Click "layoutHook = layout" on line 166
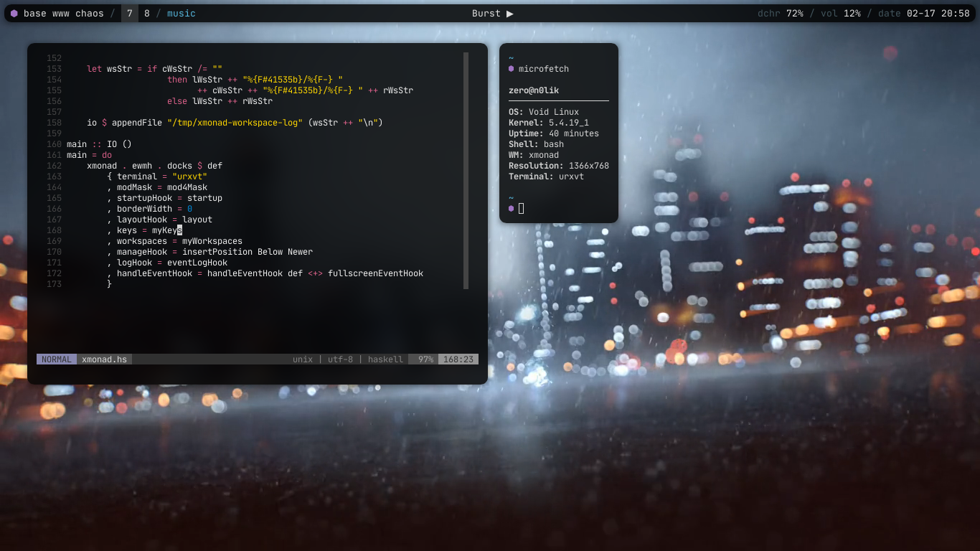980x551 pixels. (164, 220)
